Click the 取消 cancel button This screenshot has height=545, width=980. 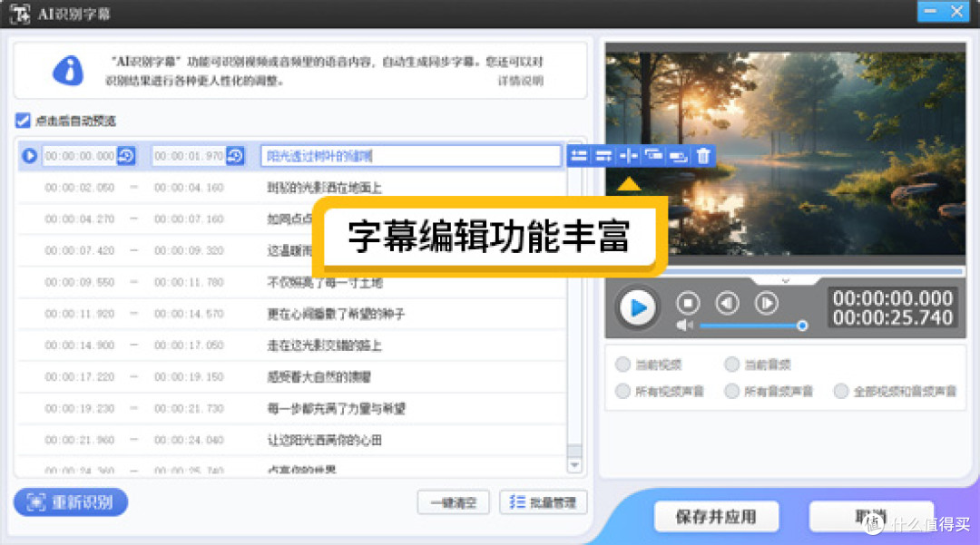pos(871,517)
